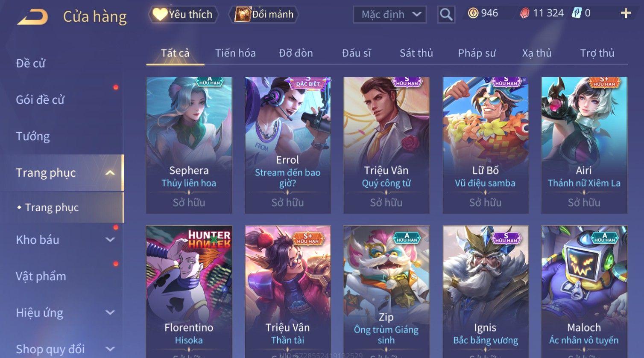
Task: Open favorites with the heart Yêu thích
Action: [183, 15]
